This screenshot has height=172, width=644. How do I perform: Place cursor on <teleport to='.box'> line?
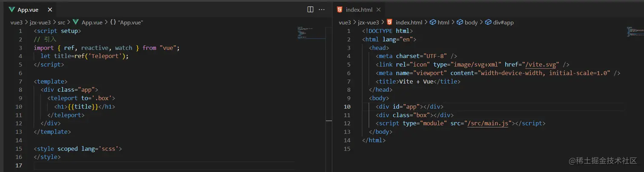(81, 98)
